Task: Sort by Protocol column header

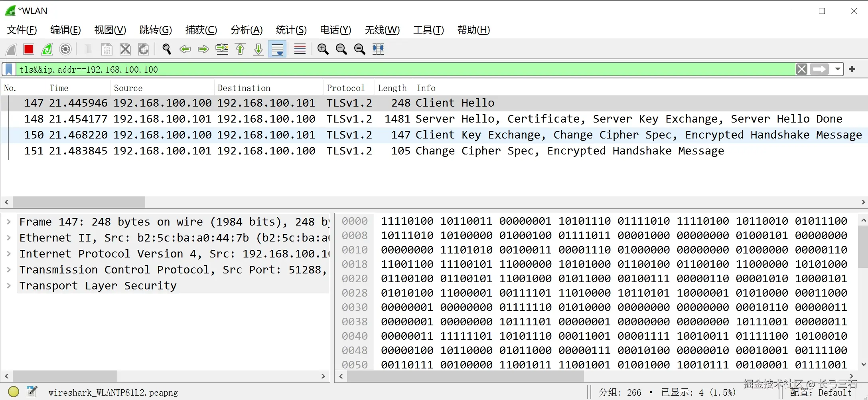Action: [x=349, y=88]
